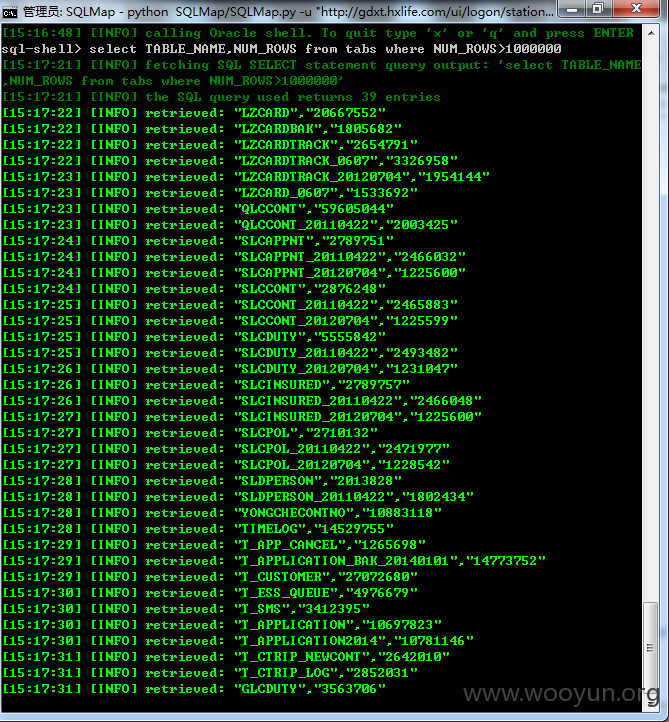Image resolution: width=669 pixels, height=722 pixels.
Task: Click the row "SLCCONT","2876248"
Action: click(194, 289)
